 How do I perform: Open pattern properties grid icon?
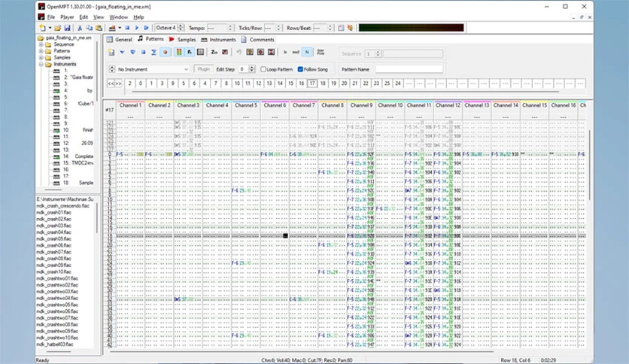point(201,52)
